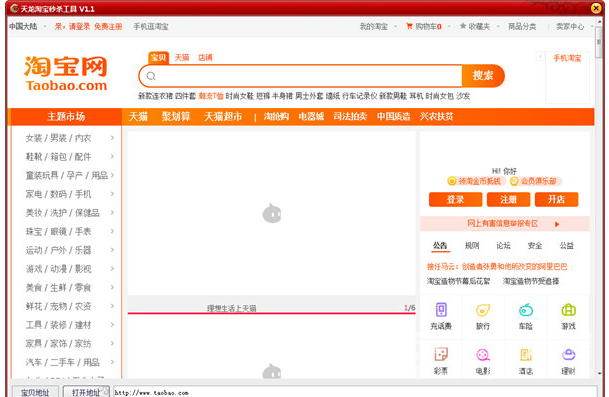The width and height of the screenshot is (609, 397).
Task: Open the 我的淘宝 dropdown menu
Action: 378,26
